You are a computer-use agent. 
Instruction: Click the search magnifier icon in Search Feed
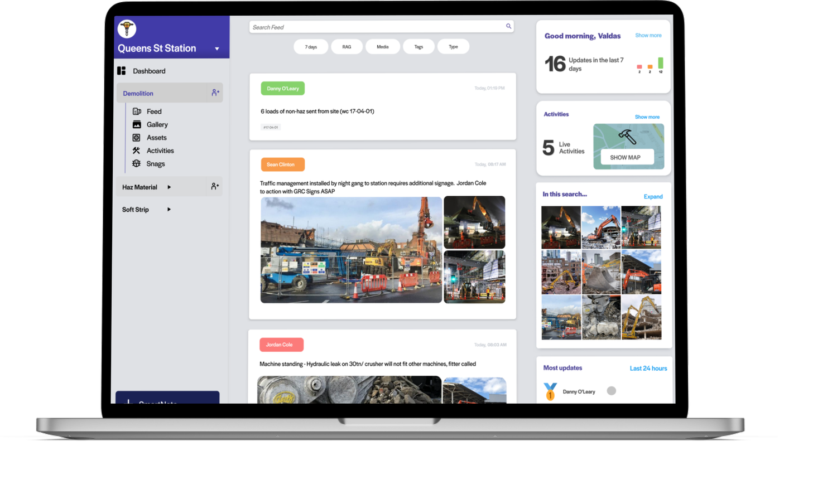pos(508,26)
